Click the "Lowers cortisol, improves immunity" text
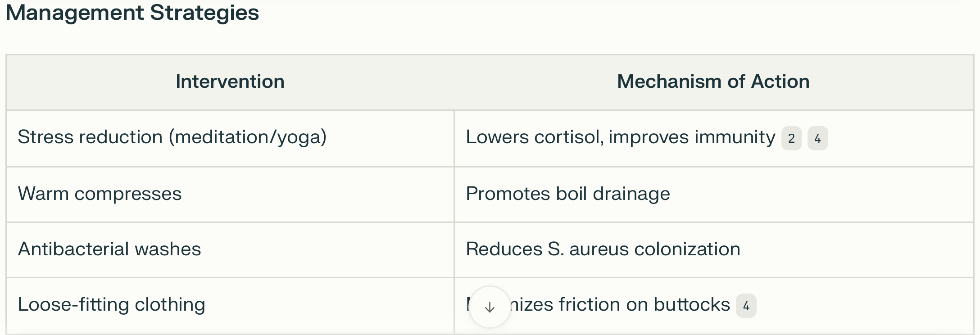This screenshot has width=980, height=335. pyautogui.click(x=621, y=137)
